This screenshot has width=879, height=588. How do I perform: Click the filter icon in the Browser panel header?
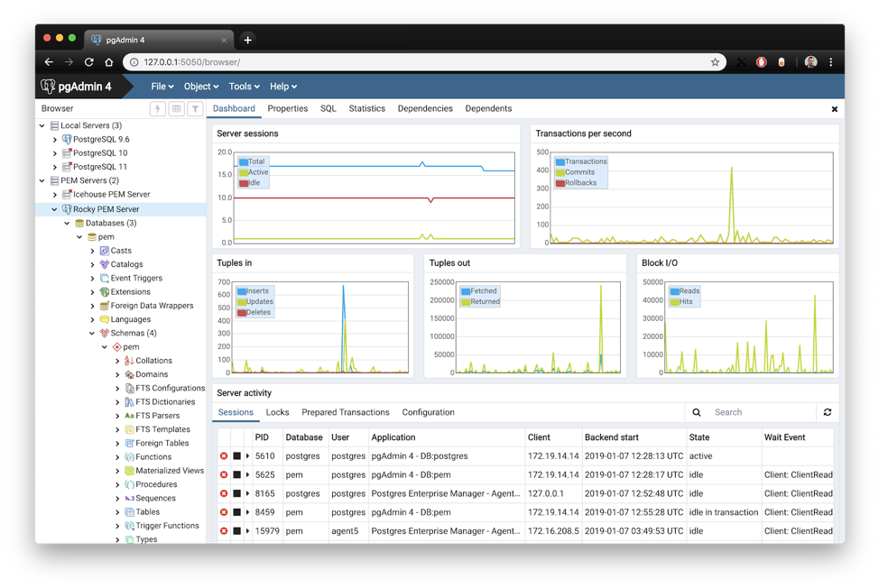coord(194,109)
